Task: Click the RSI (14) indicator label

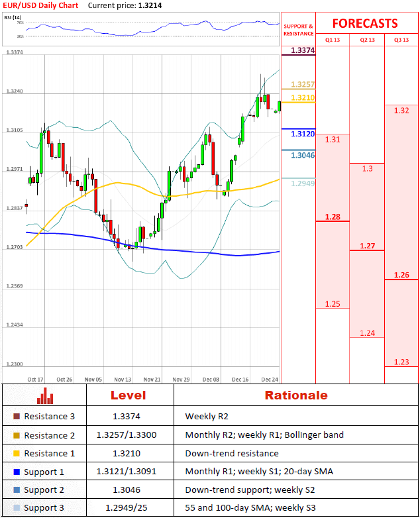Action: pos(13,17)
